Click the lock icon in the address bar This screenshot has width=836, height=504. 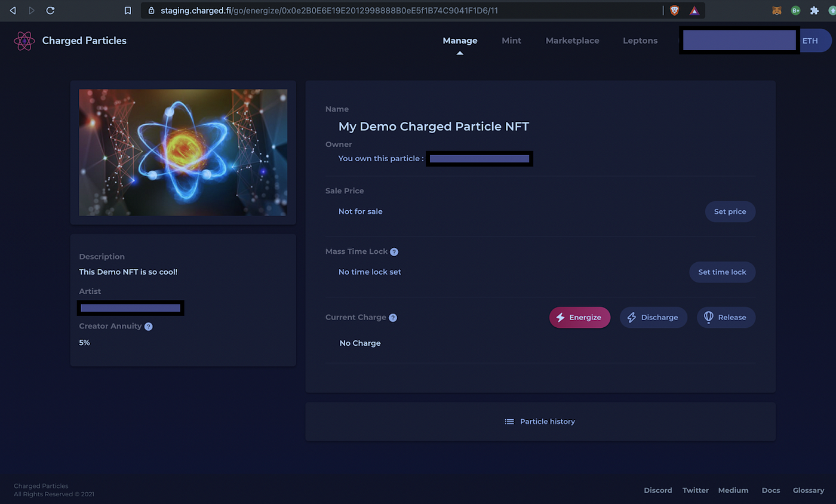[150, 10]
